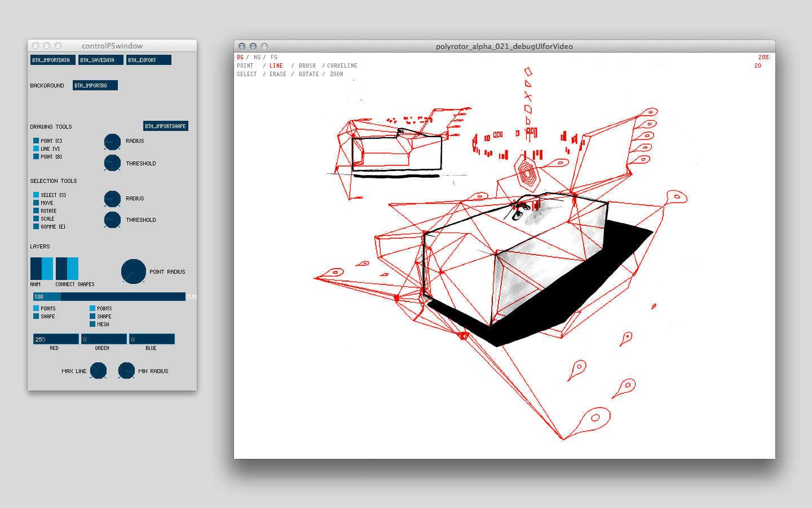The image size is (812, 508).
Task: Toggle the ANIM layer switch
Action: click(41, 269)
